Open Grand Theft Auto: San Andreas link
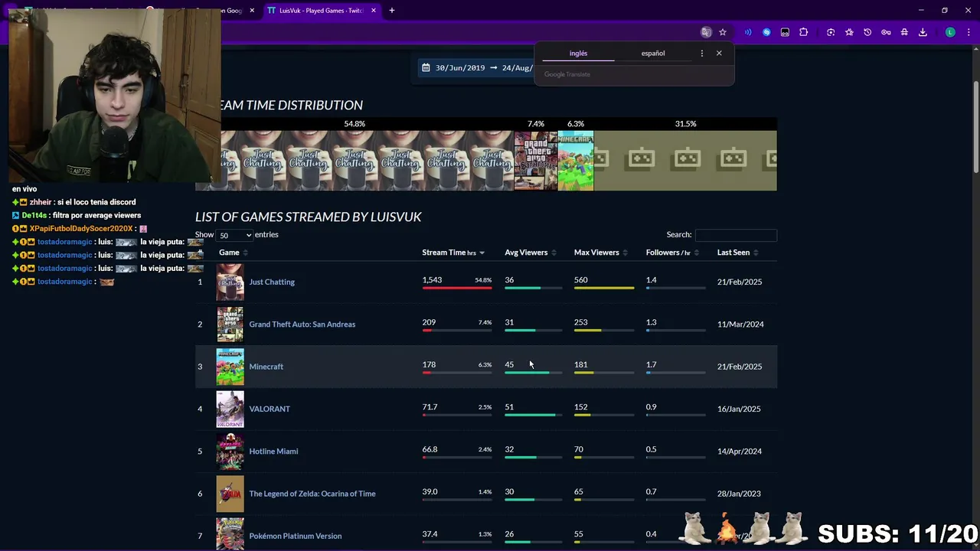This screenshot has height=551, width=980. (302, 324)
